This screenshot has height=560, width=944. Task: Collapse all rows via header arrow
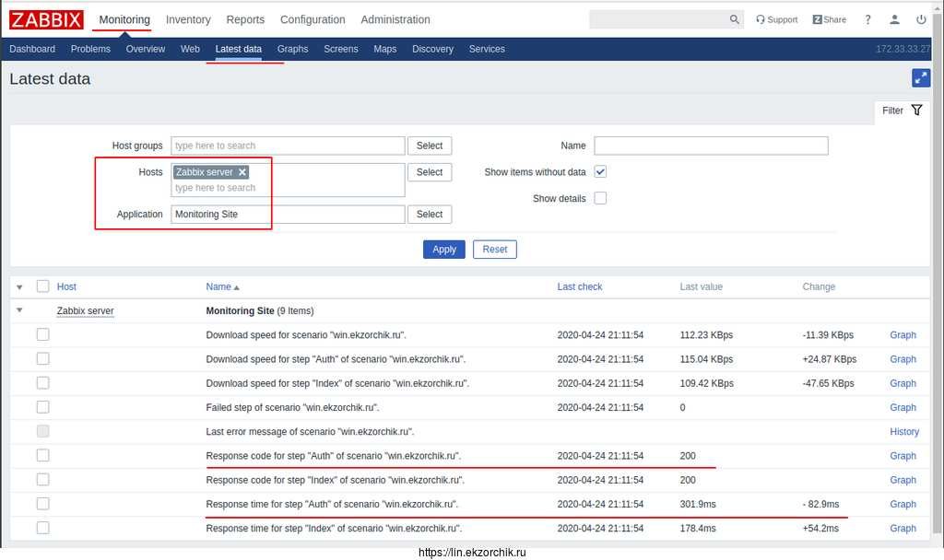19,287
